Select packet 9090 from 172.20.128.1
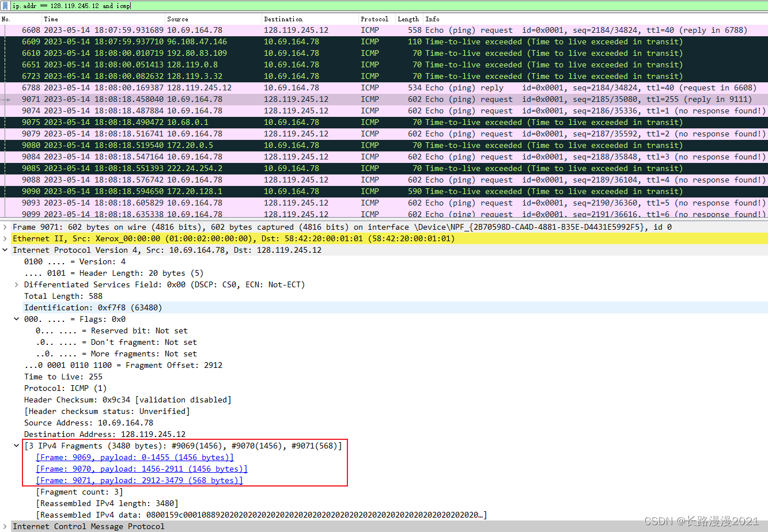The height and width of the screenshot is (532, 768). [x=384, y=191]
